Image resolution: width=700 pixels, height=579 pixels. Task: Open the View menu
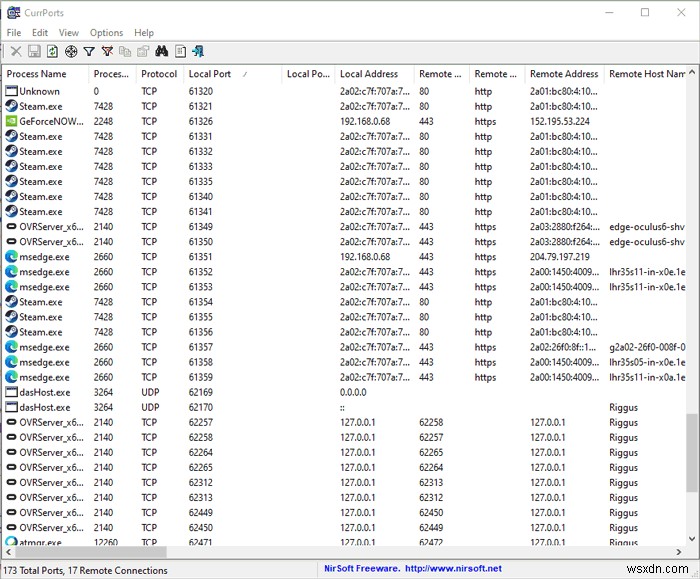[68, 33]
